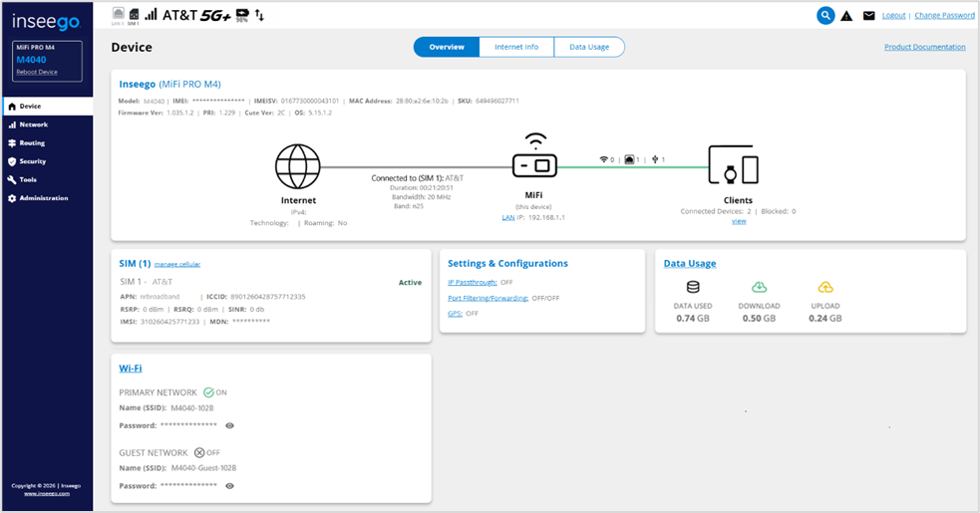Click the Upload cloud icon
This screenshot has height=513, width=980.
tap(824, 287)
